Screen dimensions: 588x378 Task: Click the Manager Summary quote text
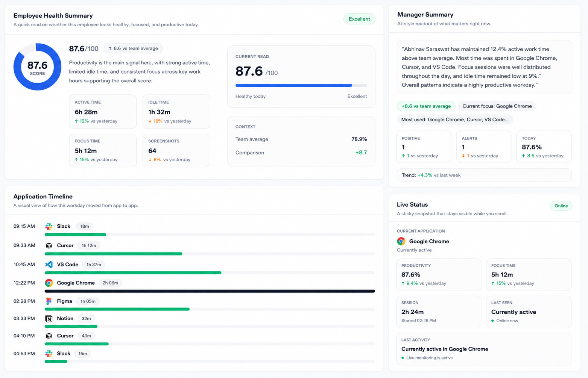click(x=480, y=67)
